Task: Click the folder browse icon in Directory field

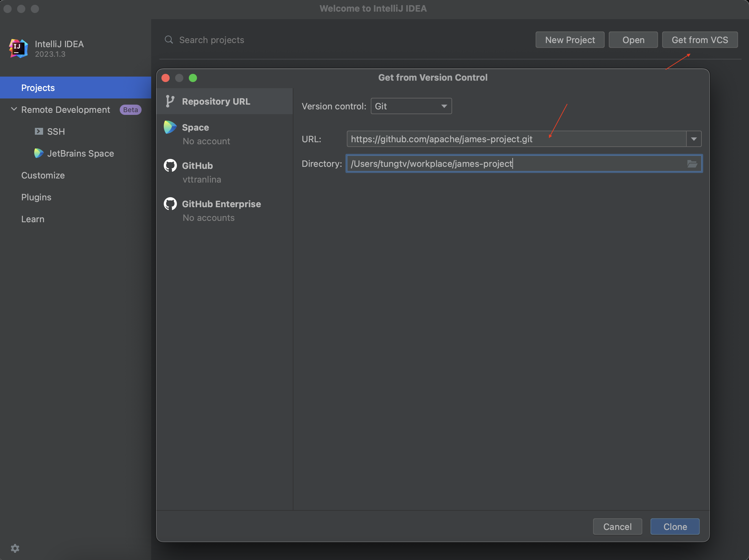Action: click(x=692, y=164)
